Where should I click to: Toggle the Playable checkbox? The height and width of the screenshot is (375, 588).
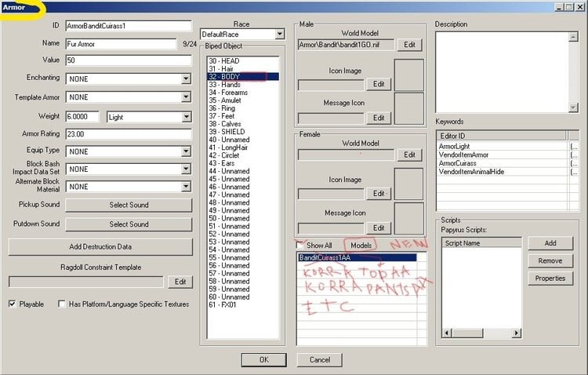click(x=12, y=304)
